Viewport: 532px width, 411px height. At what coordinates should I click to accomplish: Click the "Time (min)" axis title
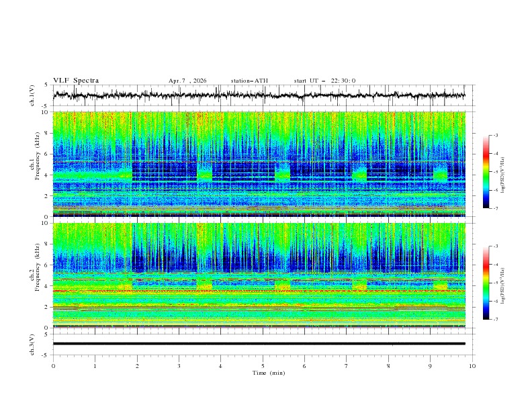(269, 373)
